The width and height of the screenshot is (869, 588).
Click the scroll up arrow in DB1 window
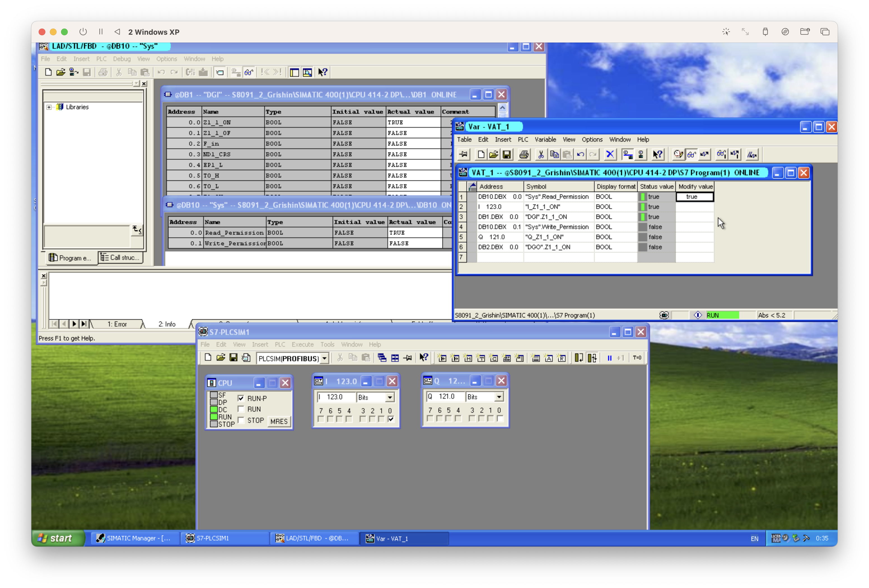coord(502,108)
